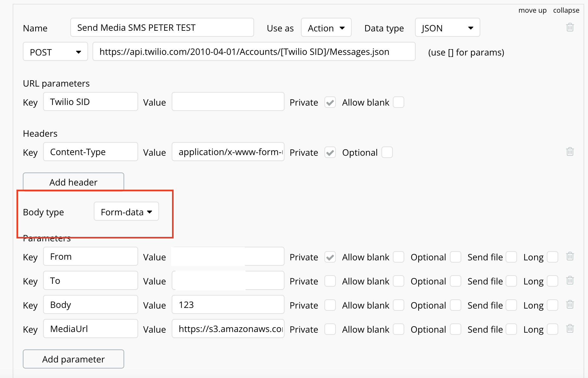Enable Allow blank for Twilio SID
The width and height of the screenshot is (588, 378).
399,102
